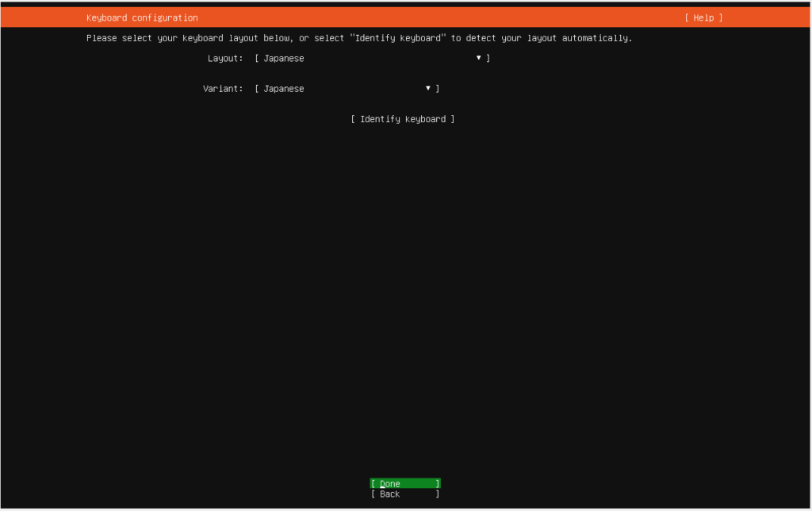Click the opening bracket of Layout field
The image size is (812, 511).
257,58
